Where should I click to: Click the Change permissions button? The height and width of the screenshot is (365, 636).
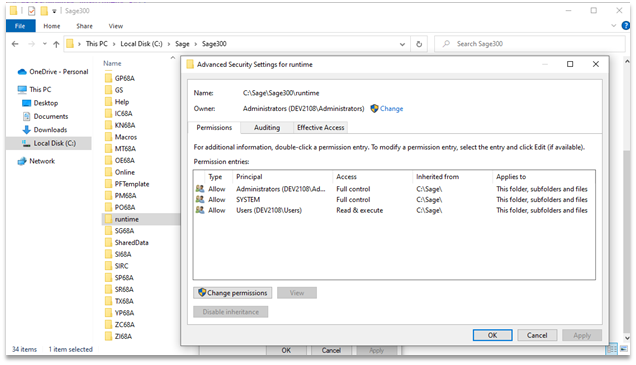(x=232, y=293)
